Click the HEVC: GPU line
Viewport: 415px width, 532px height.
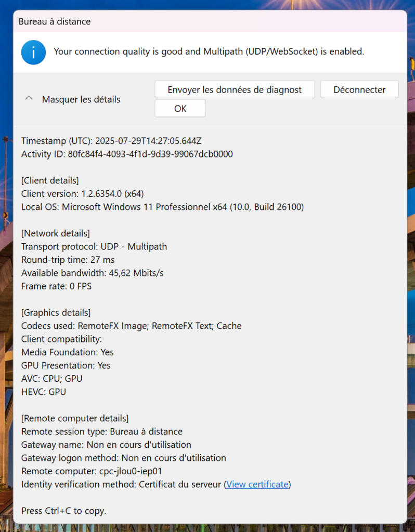(44, 392)
